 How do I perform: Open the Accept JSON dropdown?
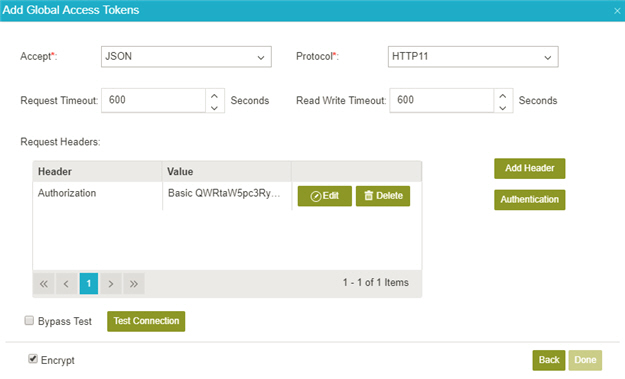click(x=186, y=57)
